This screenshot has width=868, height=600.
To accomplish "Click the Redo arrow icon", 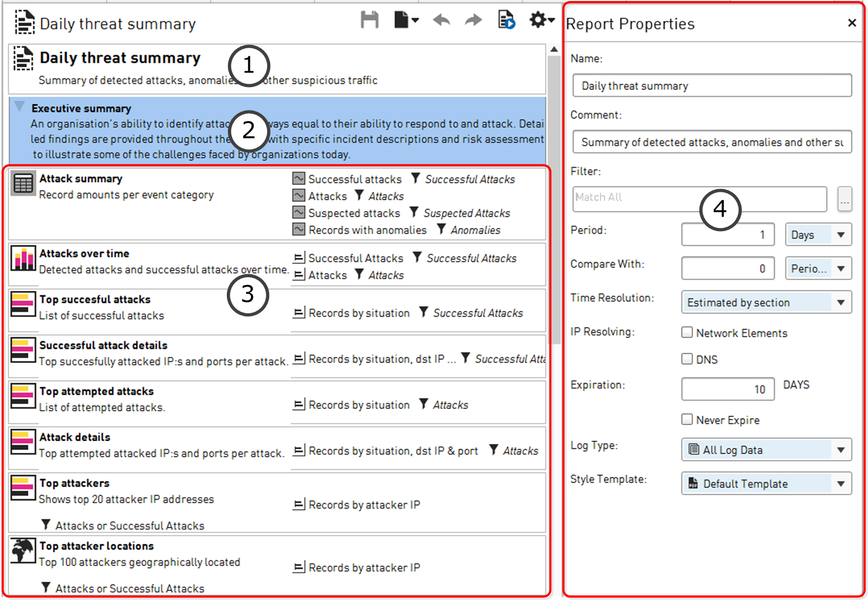I will point(473,21).
